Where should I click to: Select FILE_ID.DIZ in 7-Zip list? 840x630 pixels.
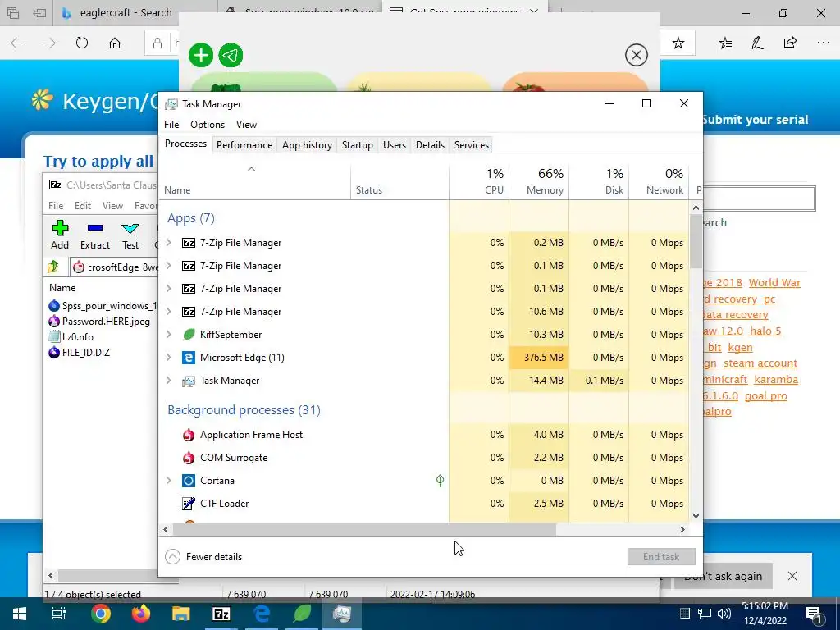click(x=80, y=353)
